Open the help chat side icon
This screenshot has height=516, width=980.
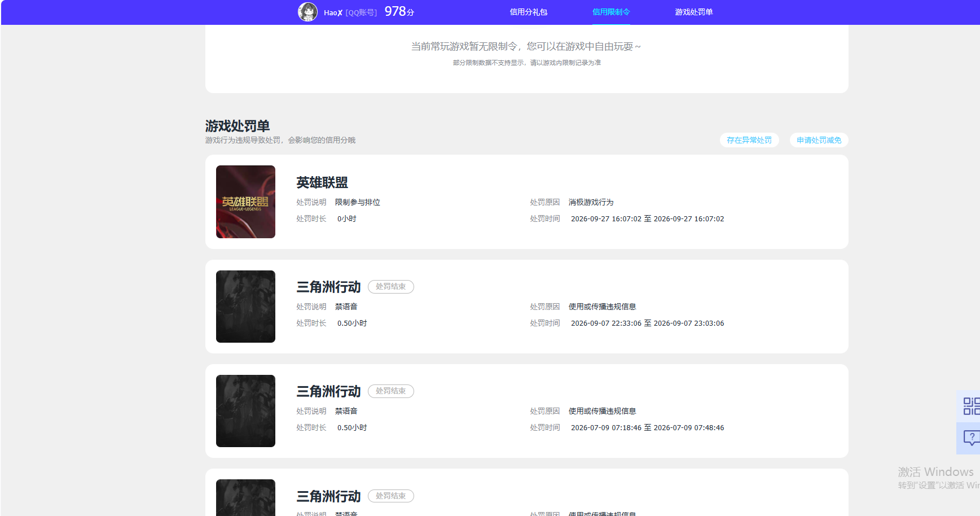[x=970, y=438]
